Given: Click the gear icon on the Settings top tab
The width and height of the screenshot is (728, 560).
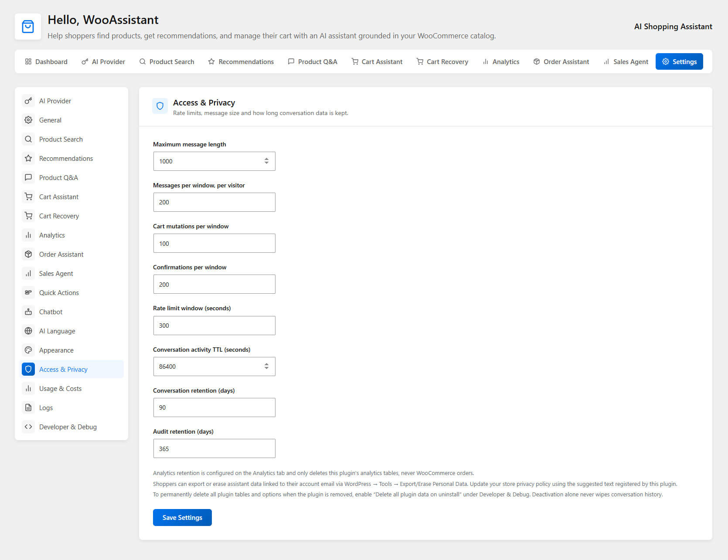Looking at the screenshot, I should click(666, 62).
